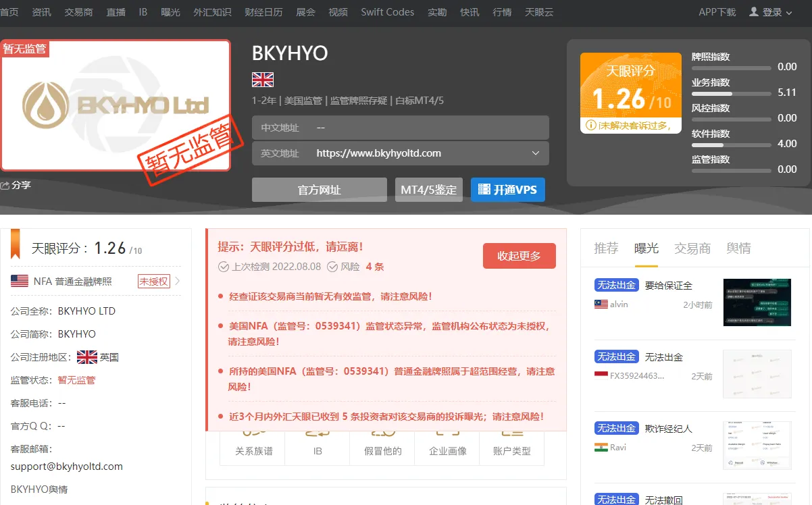The height and width of the screenshot is (505, 812).
Task: Click the 暂无监管 status text
Action: point(77,380)
